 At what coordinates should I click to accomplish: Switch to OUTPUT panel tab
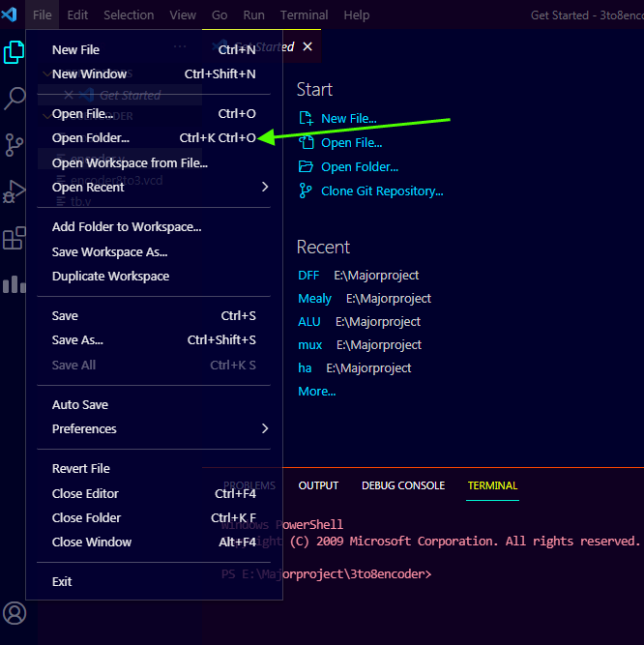pyautogui.click(x=318, y=485)
